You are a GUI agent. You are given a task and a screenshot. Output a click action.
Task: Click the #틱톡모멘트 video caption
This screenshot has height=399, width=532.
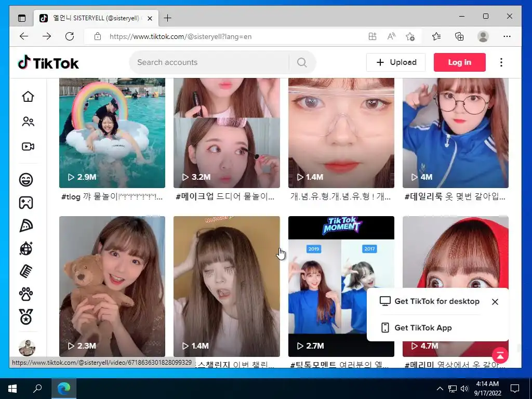[x=340, y=365]
